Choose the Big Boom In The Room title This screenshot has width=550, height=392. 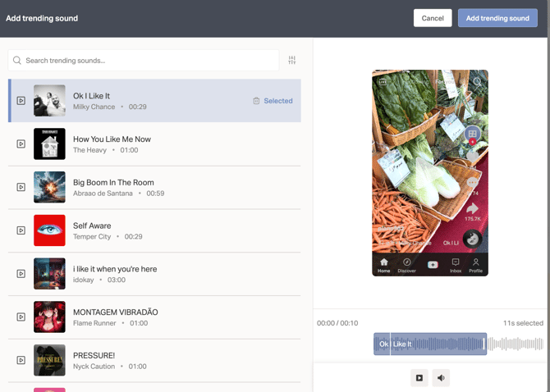coord(113,183)
